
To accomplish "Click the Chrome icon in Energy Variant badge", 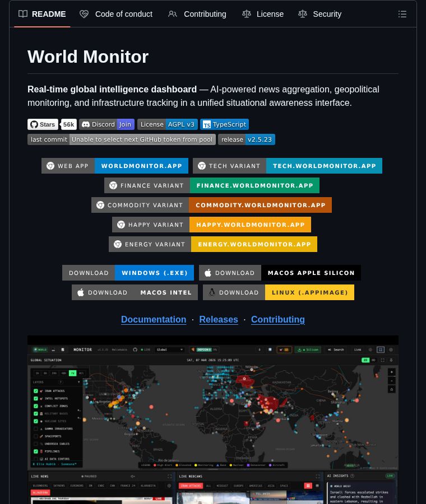I will [118, 244].
